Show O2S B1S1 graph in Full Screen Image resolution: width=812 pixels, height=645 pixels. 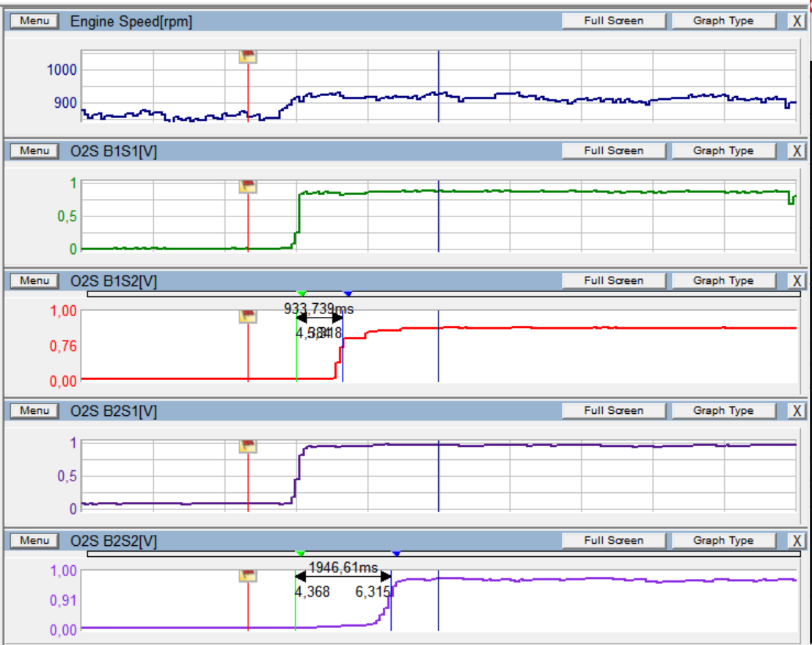point(613,150)
